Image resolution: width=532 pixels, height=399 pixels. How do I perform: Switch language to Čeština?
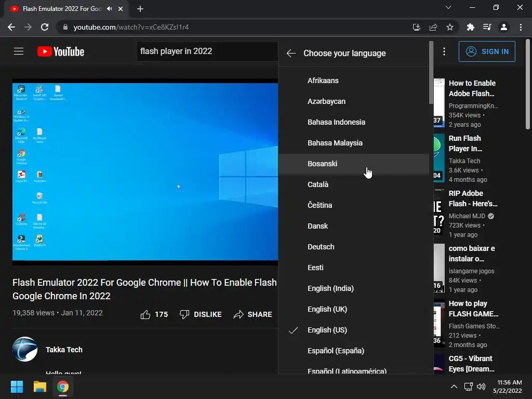[x=353, y=205]
